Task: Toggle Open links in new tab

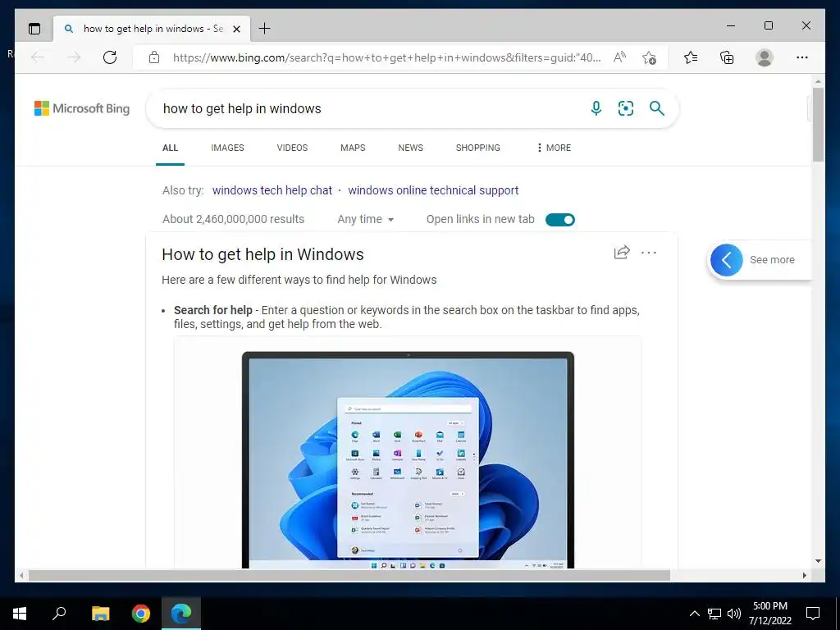Action: tap(559, 220)
